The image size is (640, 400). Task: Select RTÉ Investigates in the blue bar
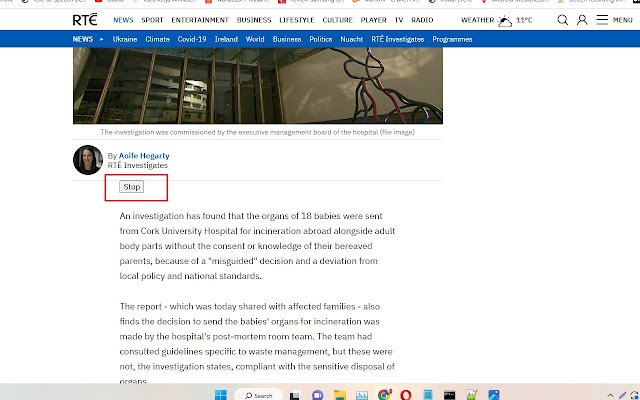(x=398, y=39)
